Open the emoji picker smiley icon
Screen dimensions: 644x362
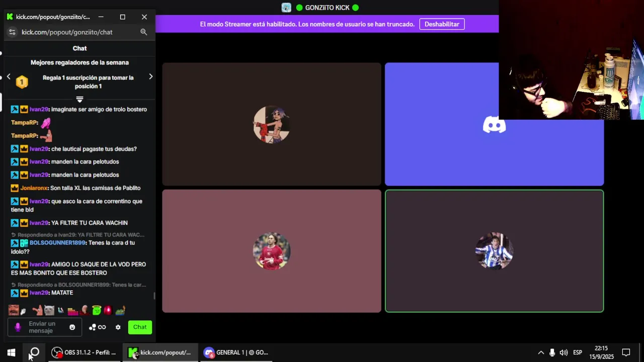pos(72,327)
